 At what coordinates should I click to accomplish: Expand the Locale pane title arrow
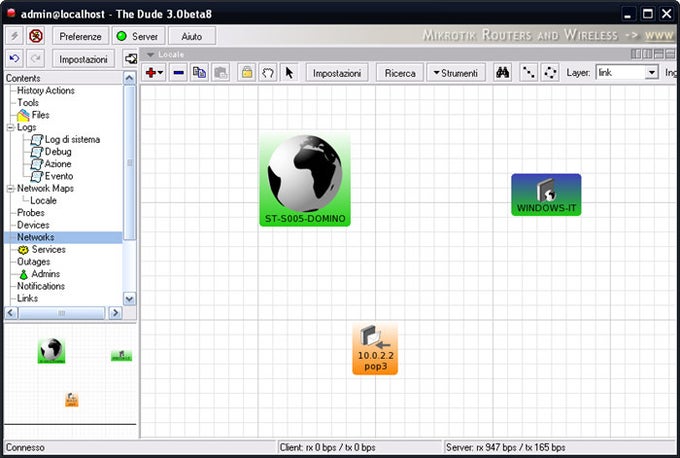click(150, 55)
